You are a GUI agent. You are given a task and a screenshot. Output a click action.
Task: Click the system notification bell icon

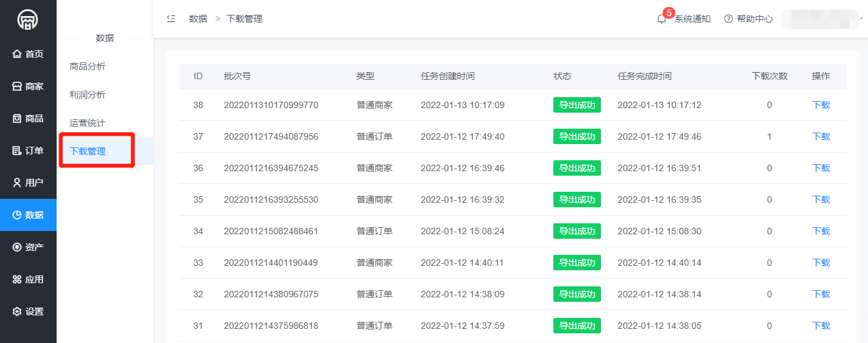pyautogui.click(x=661, y=19)
